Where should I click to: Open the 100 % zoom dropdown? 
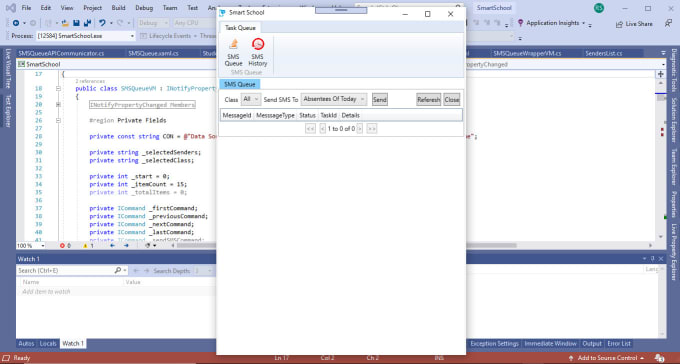(x=30, y=246)
